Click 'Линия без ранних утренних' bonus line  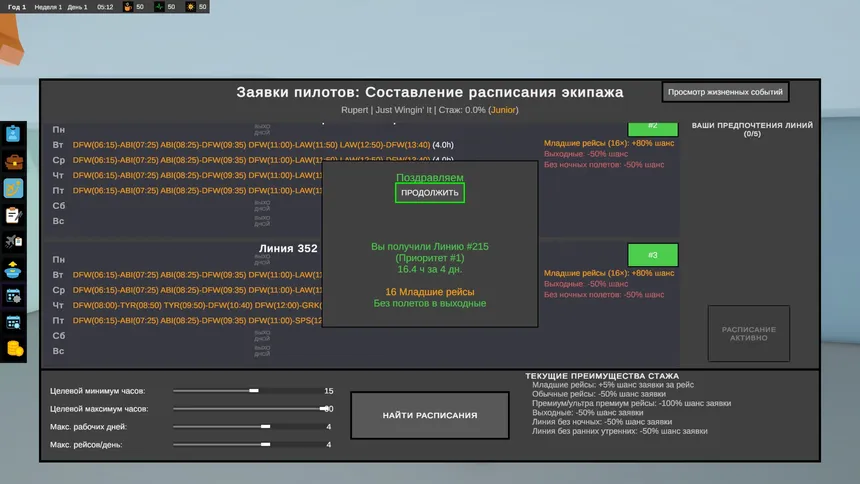tap(619, 431)
